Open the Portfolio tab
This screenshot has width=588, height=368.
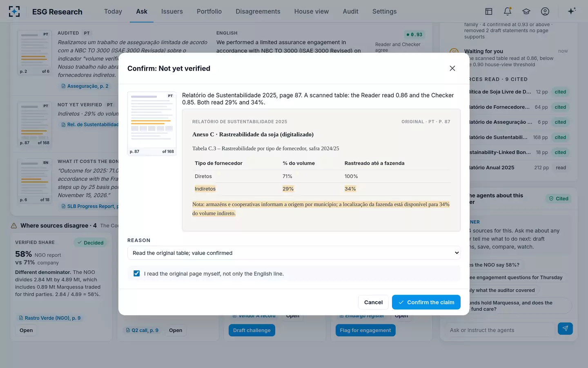[x=209, y=11]
